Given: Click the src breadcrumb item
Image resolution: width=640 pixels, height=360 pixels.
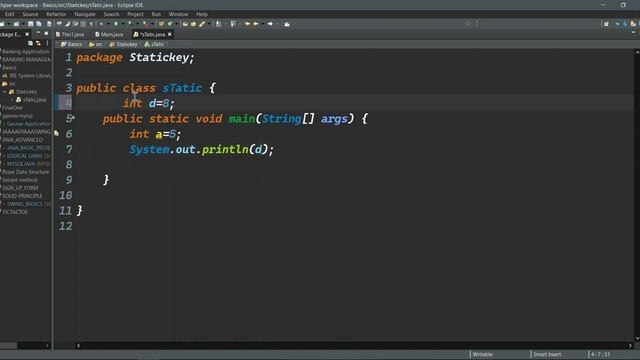Looking at the screenshot, I should tap(96, 44).
